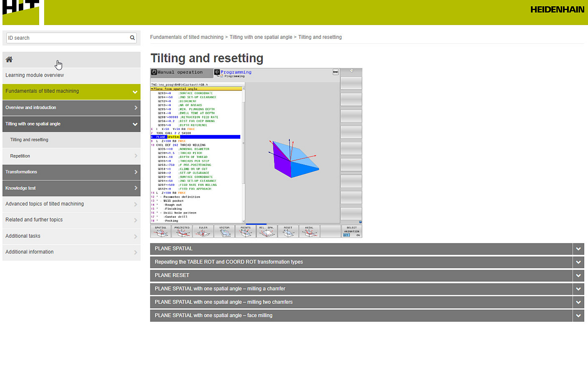Viewport: 588px width, 376px height.
Task: Click the ID search magnifier icon
Action: pos(132,38)
